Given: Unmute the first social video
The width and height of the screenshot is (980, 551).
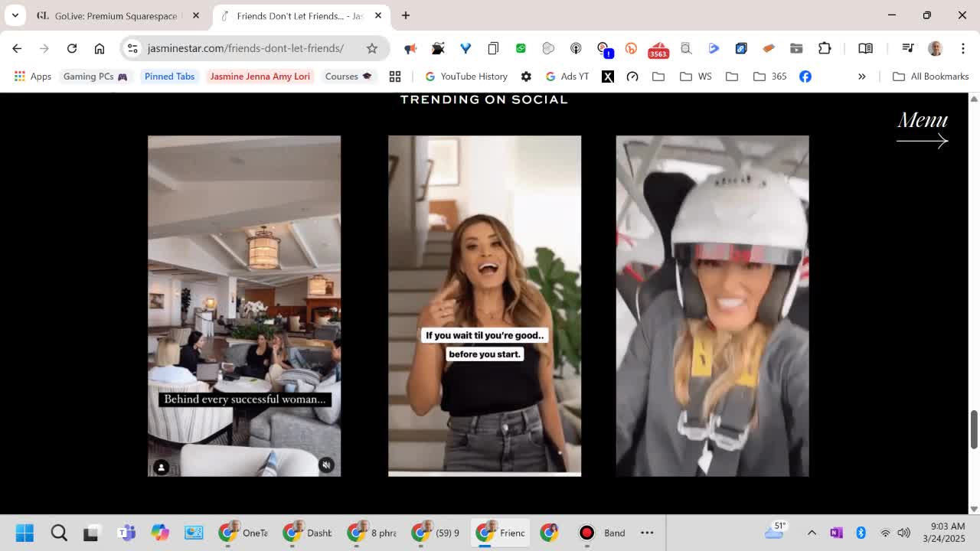Looking at the screenshot, I should point(326,465).
